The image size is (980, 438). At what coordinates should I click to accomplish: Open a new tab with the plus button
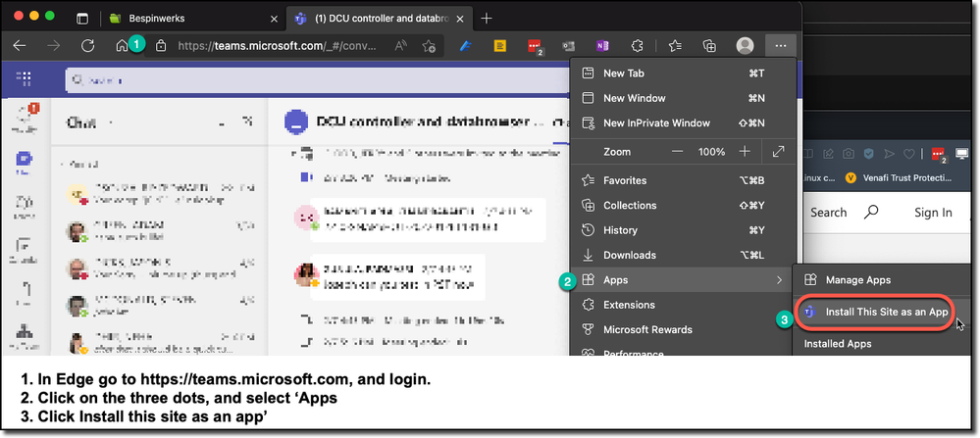point(487,18)
